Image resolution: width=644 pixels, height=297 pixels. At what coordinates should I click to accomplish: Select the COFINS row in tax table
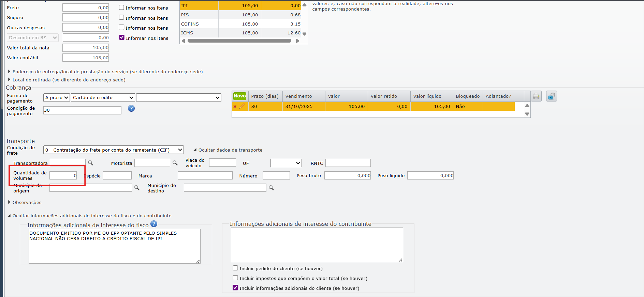pos(241,24)
